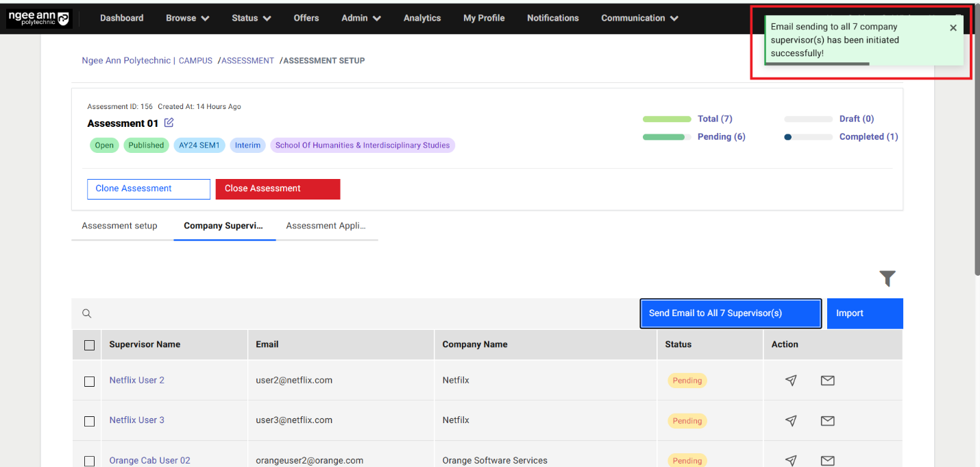Click the filter funnel icon
Viewport: 980px width, 467px height.
[887, 278]
